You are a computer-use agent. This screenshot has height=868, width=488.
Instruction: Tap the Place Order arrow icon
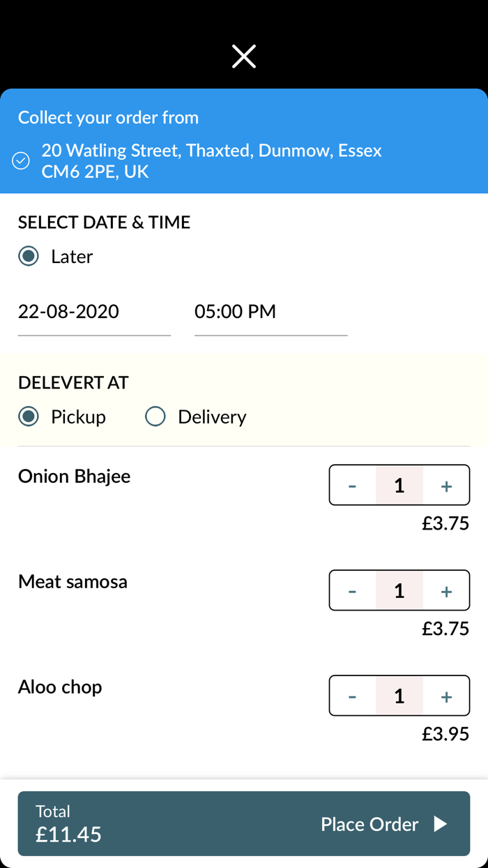(441, 824)
